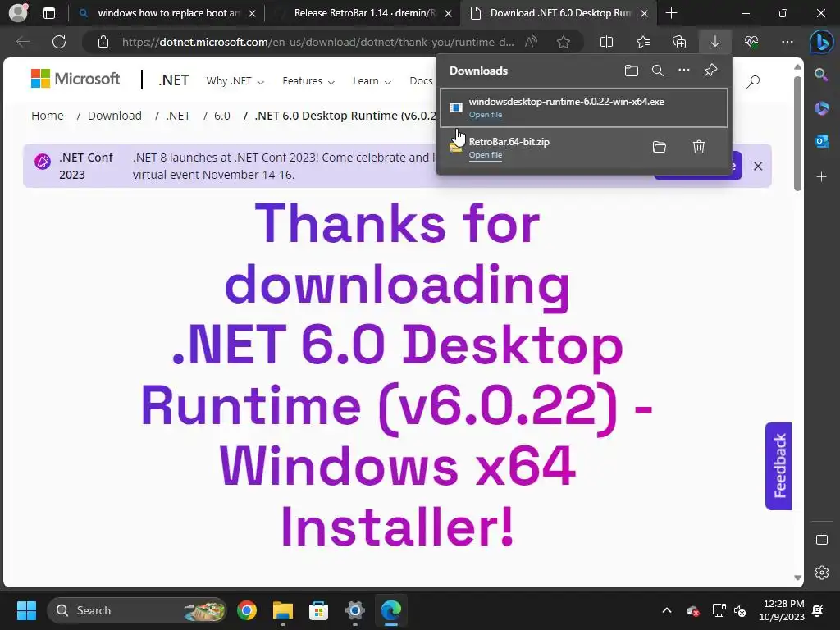Delete RetroBar.64-bit.zip download

[699, 147]
